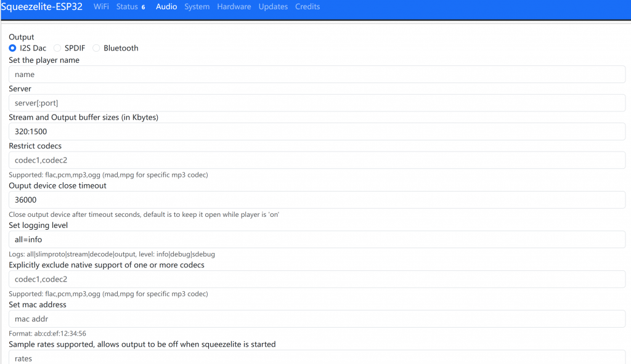
Task: Select the Bluetooth output radio button
Action: (x=97, y=48)
